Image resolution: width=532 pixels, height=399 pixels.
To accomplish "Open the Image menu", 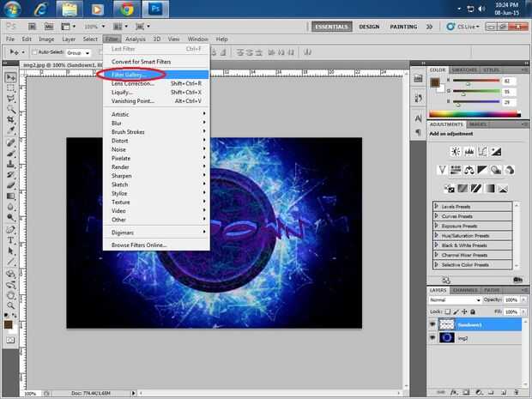I will click(x=46, y=39).
